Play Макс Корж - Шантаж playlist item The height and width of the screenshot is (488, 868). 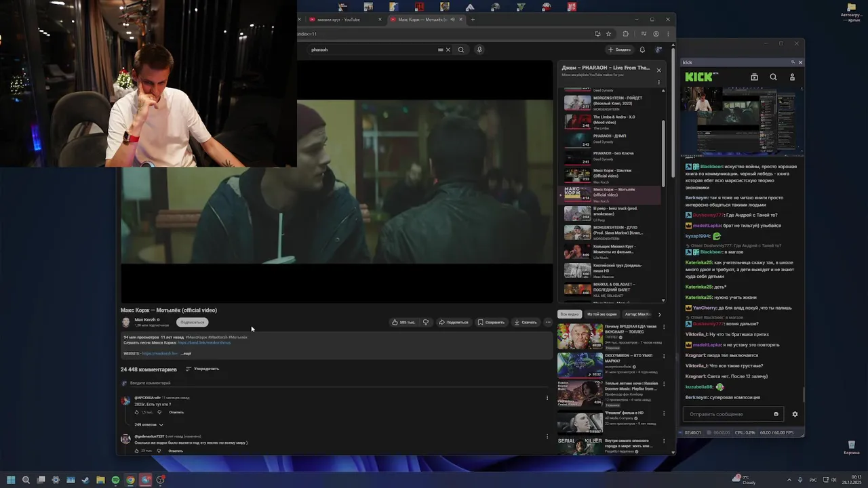coord(610,176)
